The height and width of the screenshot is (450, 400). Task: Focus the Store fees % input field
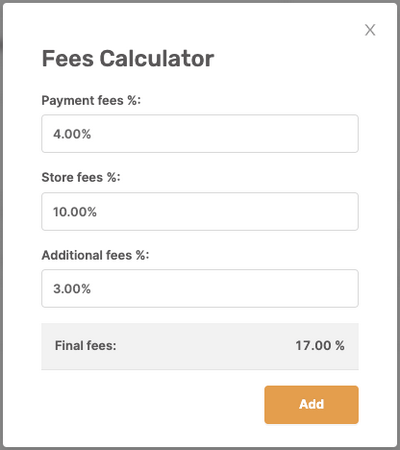(200, 211)
